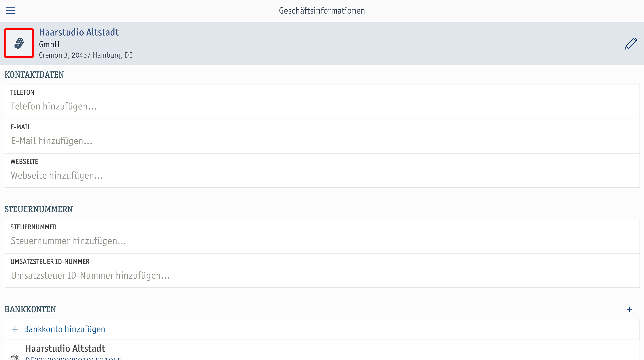Screen dimensions: 644x360
Task: Edit business details with pencil icon
Action: [631, 44]
